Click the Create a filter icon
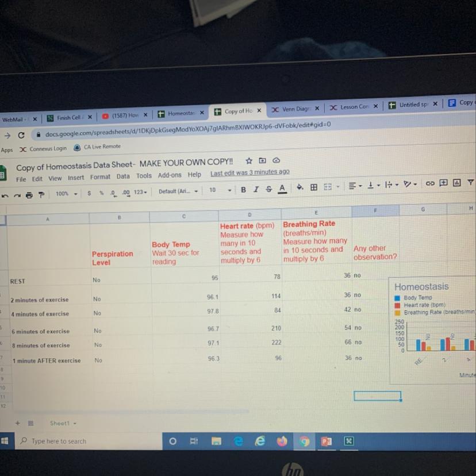476x476 pixels. coord(470,182)
